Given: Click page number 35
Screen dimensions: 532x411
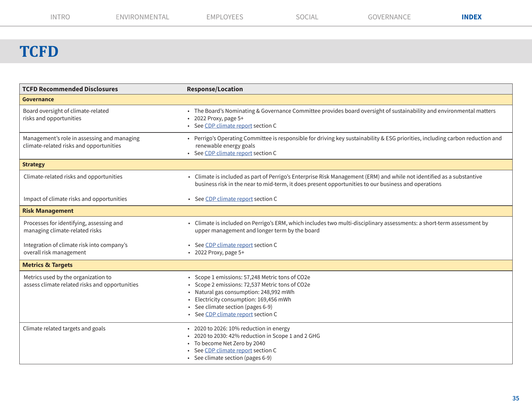Looking at the screenshot, I should [x=516, y=398].
